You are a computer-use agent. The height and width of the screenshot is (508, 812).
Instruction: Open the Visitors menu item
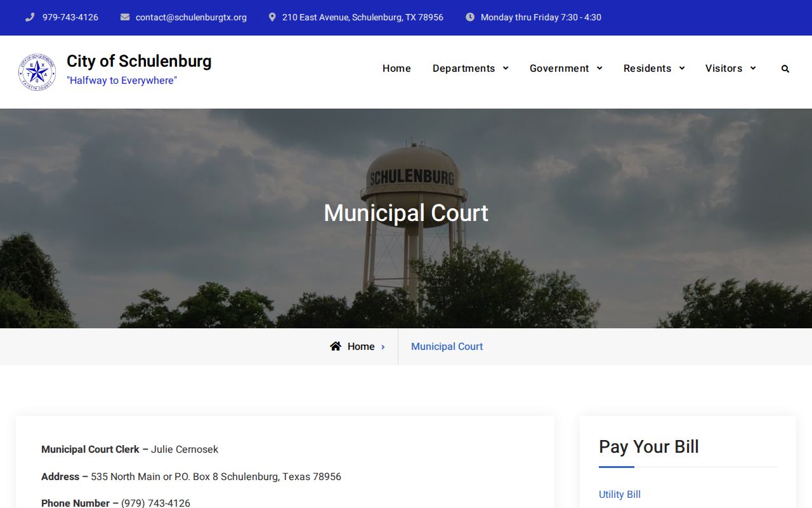click(724, 68)
